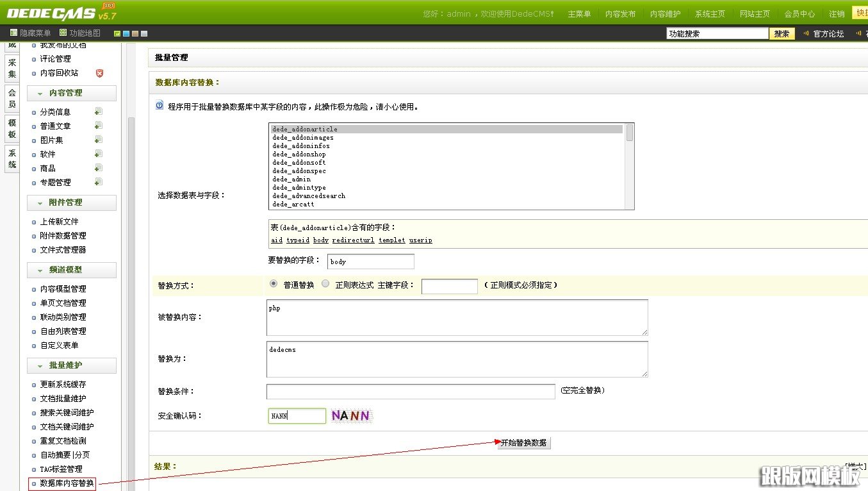
Task: Click the help icon before the warning text
Action: tap(160, 106)
